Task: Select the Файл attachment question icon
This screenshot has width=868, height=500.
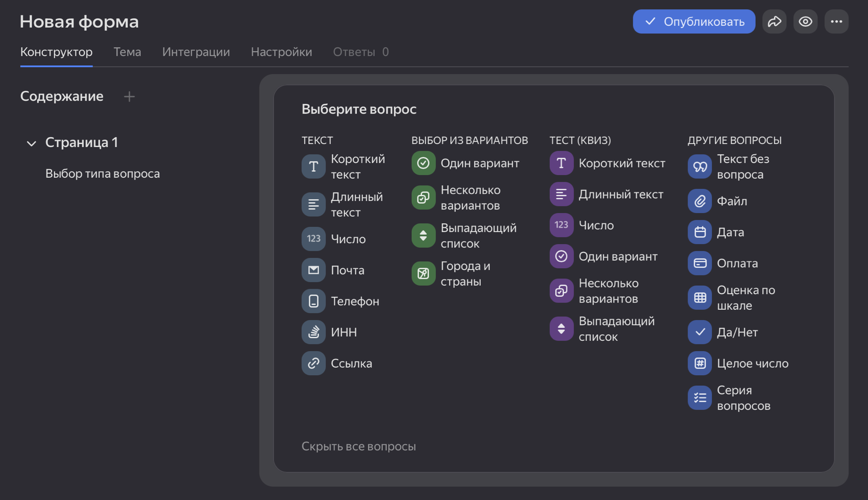Action: (x=700, y=201)
